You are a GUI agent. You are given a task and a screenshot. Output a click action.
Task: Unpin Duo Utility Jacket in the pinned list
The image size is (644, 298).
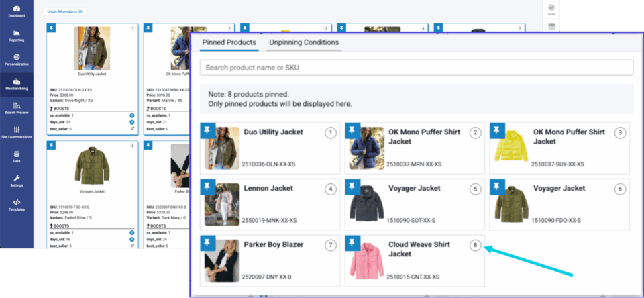coord(207,130)
